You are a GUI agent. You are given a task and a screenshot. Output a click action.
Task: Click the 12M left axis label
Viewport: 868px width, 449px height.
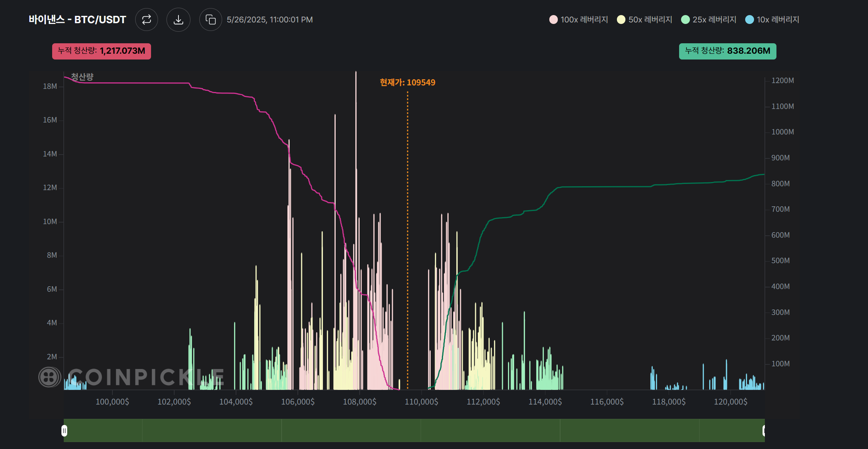click(x=50, y=188)
